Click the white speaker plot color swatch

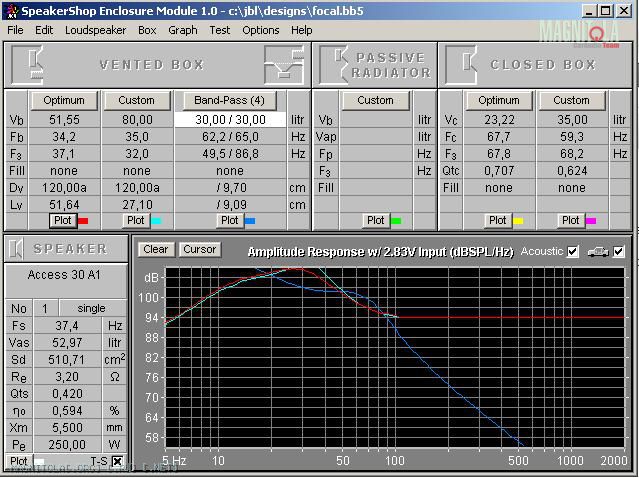tap(40, 462)
